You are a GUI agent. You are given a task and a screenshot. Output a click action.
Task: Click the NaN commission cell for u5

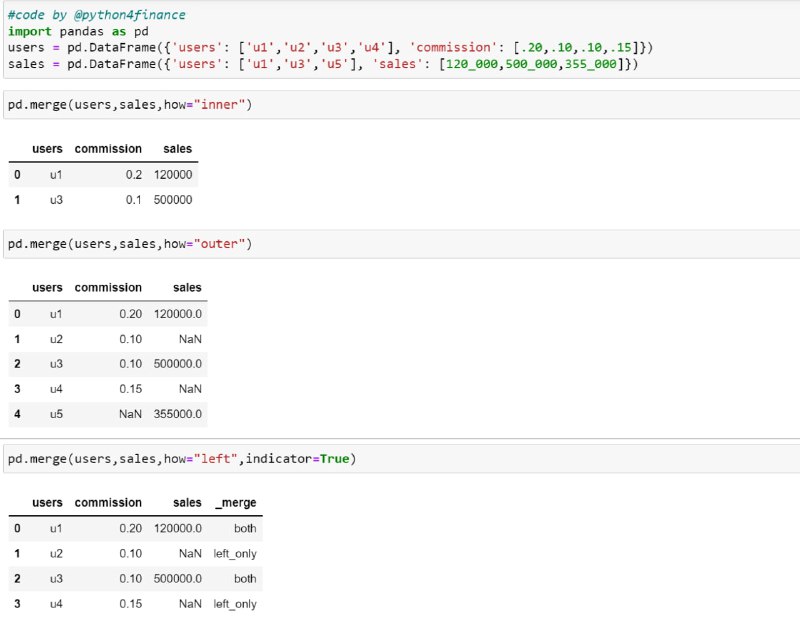[x=131, y=414]
